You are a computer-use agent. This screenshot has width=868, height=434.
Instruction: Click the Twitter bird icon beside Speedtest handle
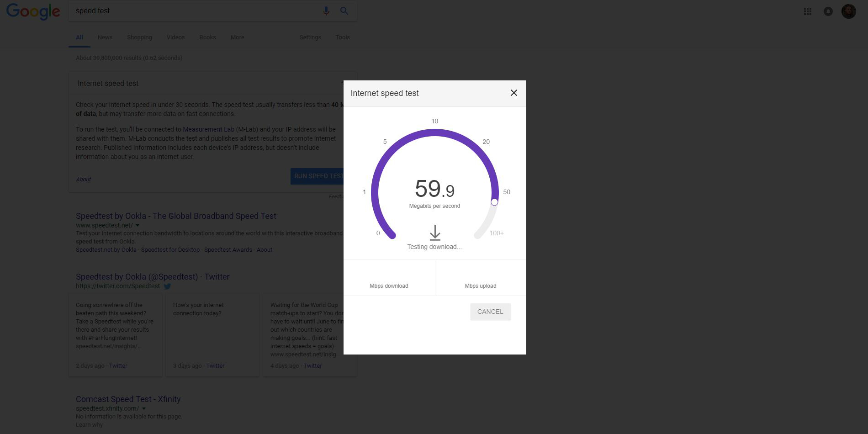point(167,286)
